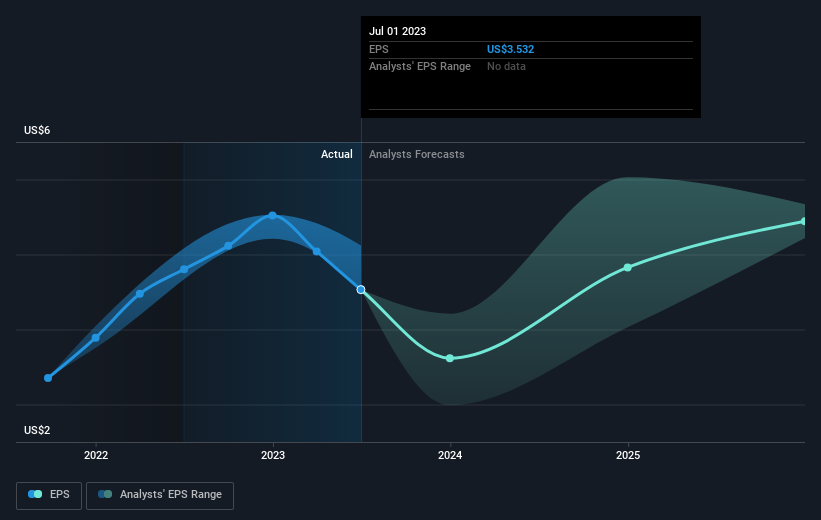The width and height of the screenshot is (821, 520).
Task: Click the Analysts' EPS Range legend color icon
Action: coord(105,494)
